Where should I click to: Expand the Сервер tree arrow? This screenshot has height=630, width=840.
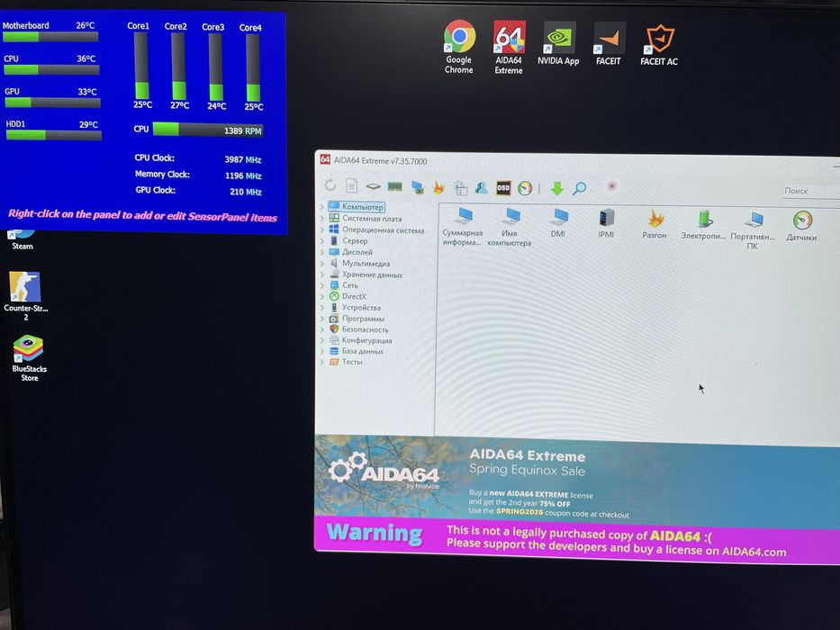coord(322,240)
